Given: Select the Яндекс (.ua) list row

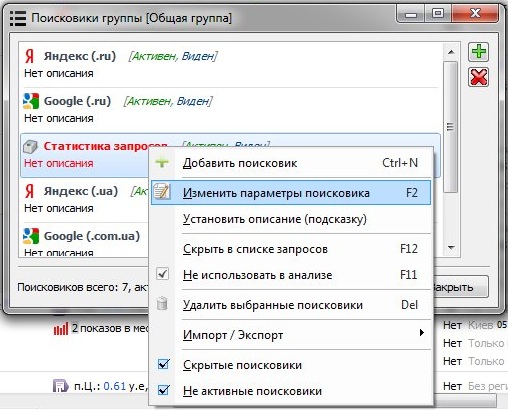Looking at the screenshot, I should click(x=85, y=200).
